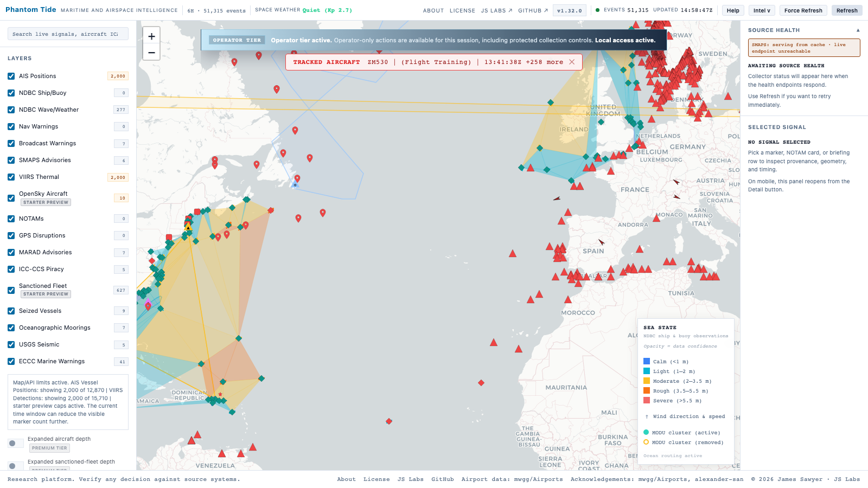The height and width of the screenshot is (488, 868).
Task: Select the teal diamond marker west of Ireland
Action: [540, 148]
